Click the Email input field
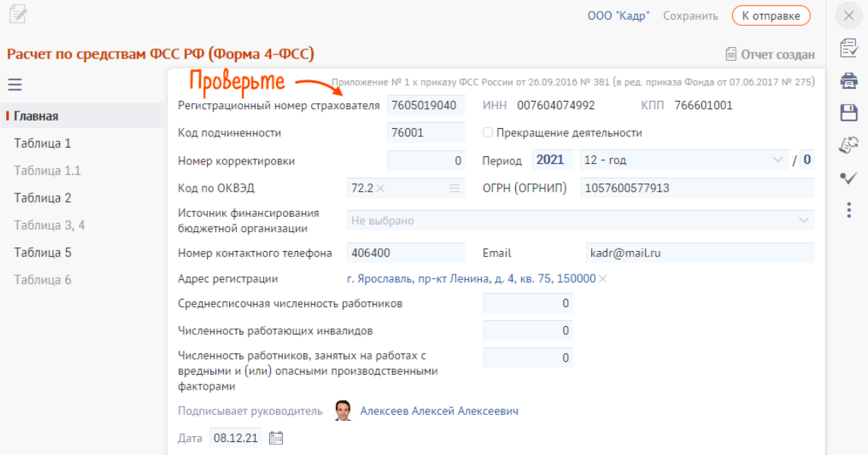 (x=697, y=253)
